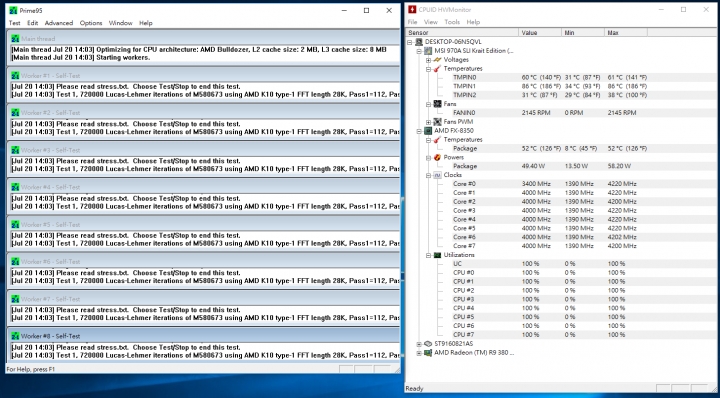Click the Worker #3 window icon
Image resolution: width=720 pixels, height=398 pixels.
click(15, 150)
